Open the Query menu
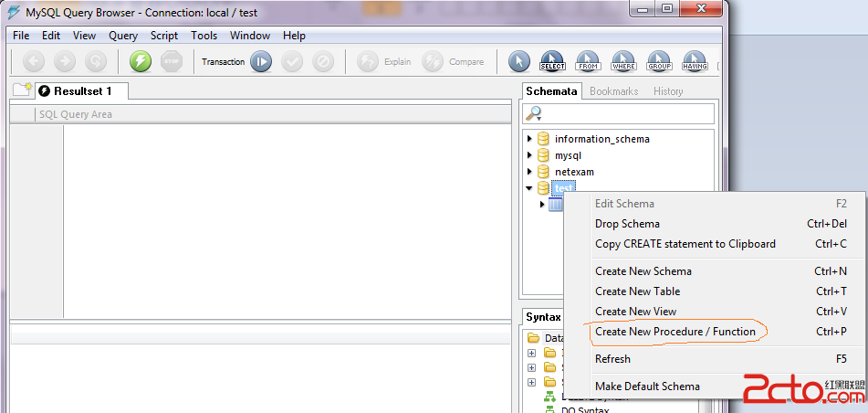The width and height of the screenshot is (868, 413). [x=123, y=36]
